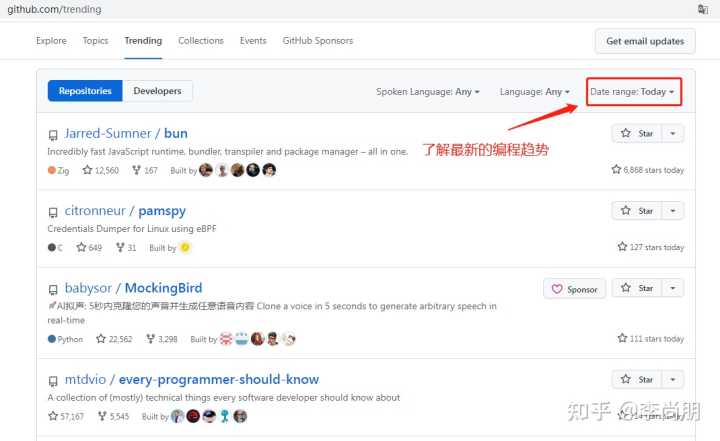This screenshot has width=720, height=441.
Task: Open the Collections tab
Action: tap(201, 41)
